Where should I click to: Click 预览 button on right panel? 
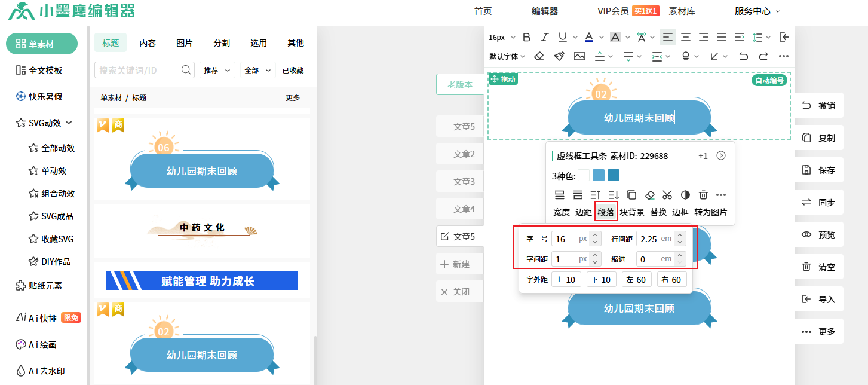coord(818,234)
